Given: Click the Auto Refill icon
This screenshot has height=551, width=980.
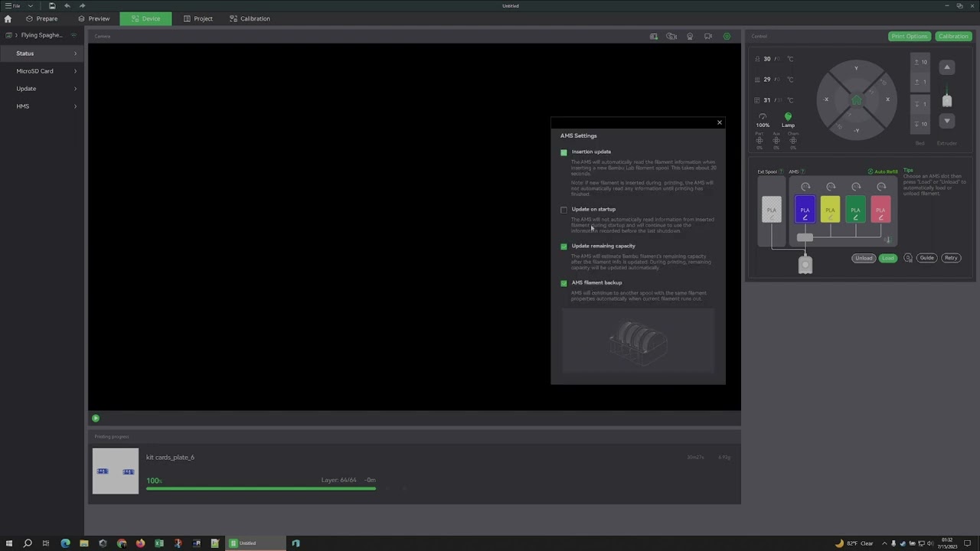Looking at the screenshot, I should [871, 171].
